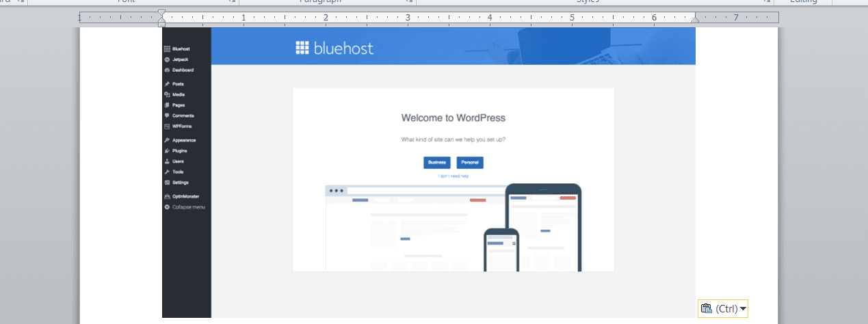The width and height of the screenshot is (868, 324).
Task: Click the Collapse menu arrow icon
Action: coord(167,207)
